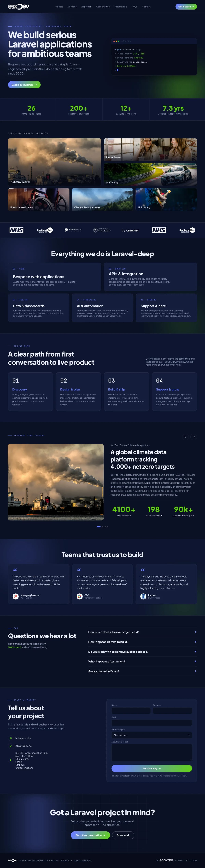Screen dimensions: 205x868
Task: Click the green 'Get in touch' FAQ link
Action: pyautogui.click(x=15, y=647)
